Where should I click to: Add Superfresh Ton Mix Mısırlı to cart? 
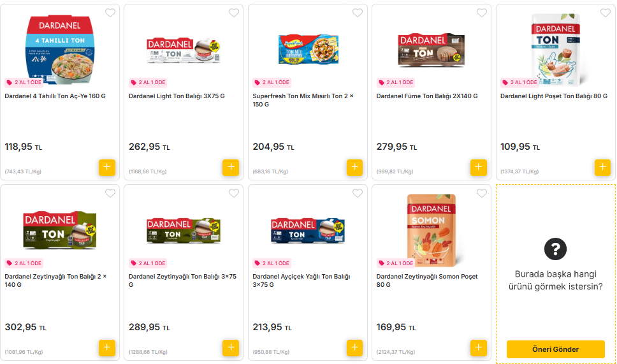(354, 167)
